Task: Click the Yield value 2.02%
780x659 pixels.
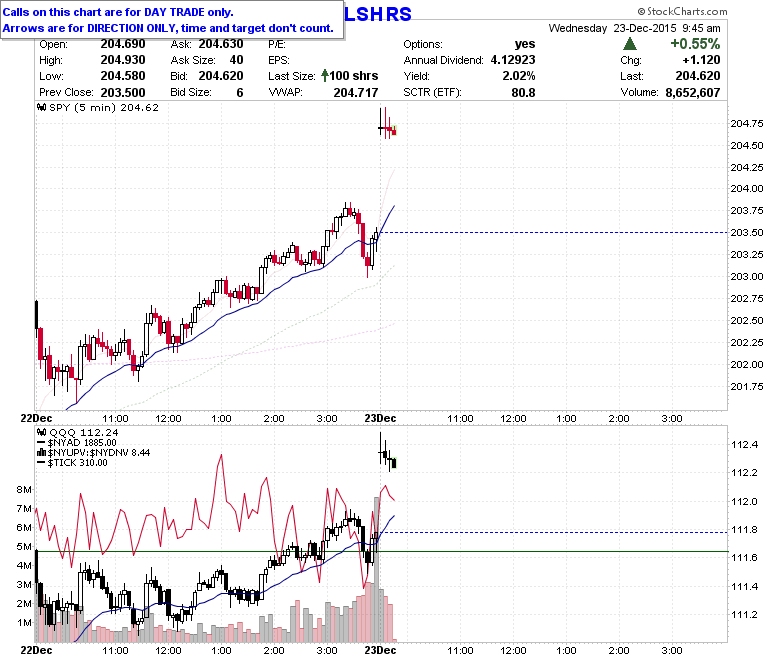Action: click(x=519, y=76)
